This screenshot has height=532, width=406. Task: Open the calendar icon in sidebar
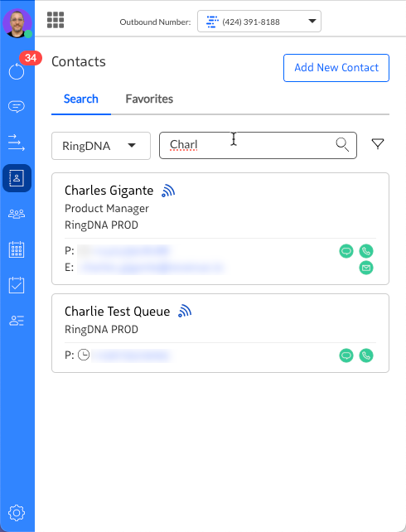point(17,249)
